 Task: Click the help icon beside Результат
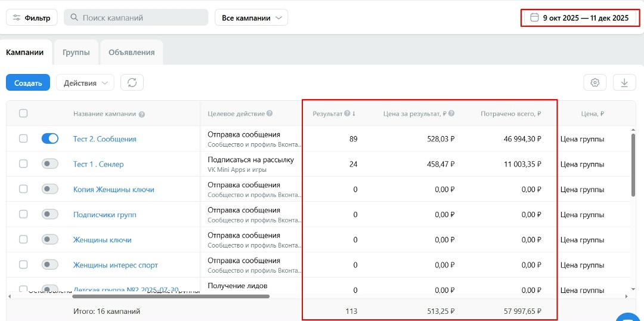[x=347, y=113]
